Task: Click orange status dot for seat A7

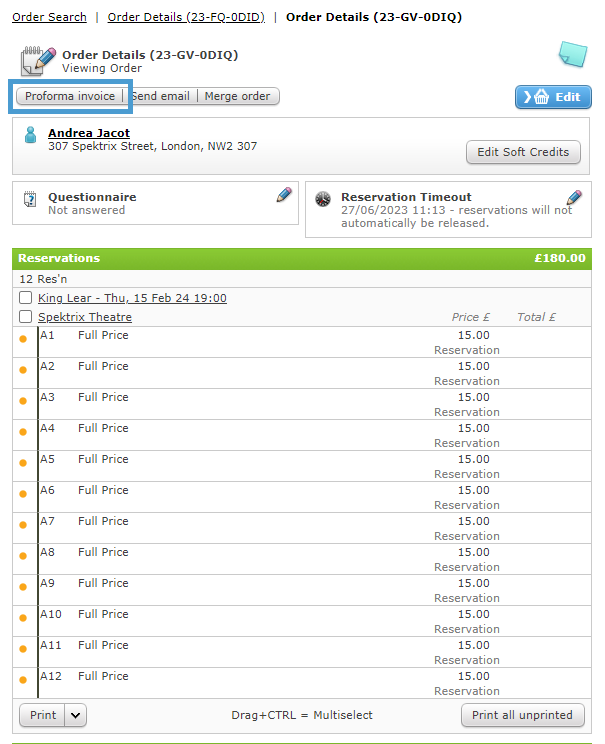Action: (x=23, y=525)
